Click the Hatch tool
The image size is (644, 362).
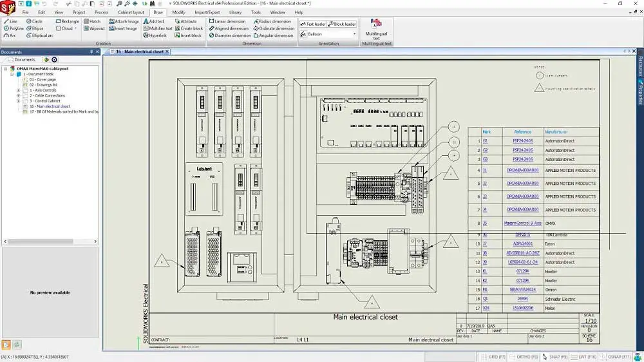[91, 21]
